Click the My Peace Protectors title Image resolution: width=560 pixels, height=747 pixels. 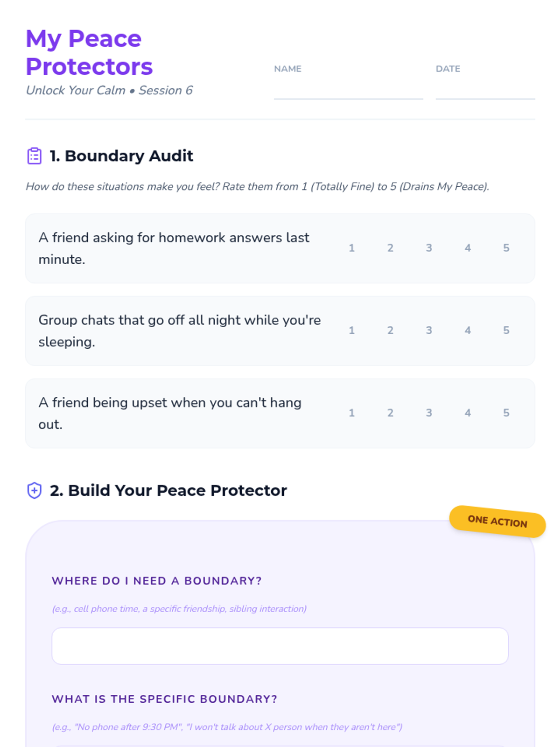click(89, 52)
